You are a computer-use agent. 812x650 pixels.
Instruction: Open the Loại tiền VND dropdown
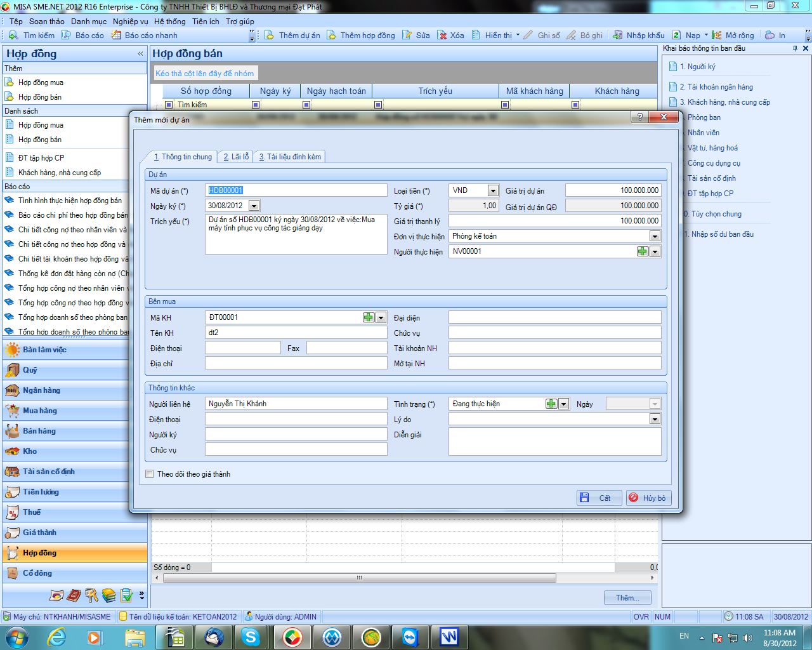pos(493,190)
